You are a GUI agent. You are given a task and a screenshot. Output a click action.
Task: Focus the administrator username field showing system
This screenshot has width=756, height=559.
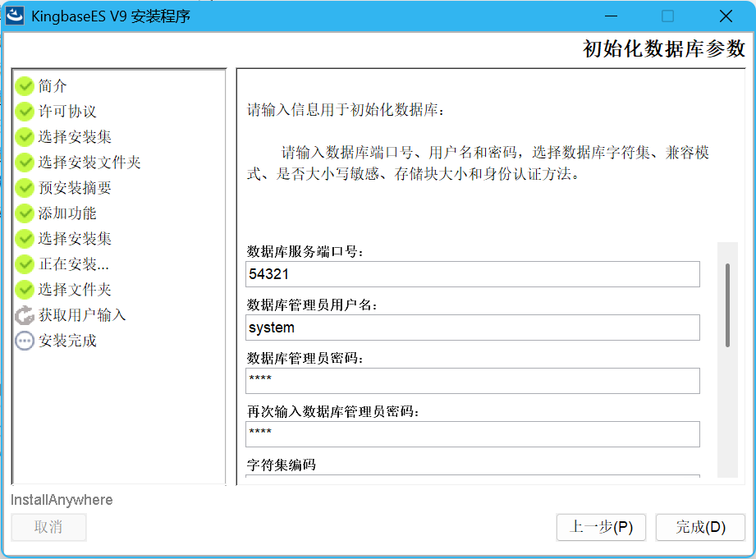click(473, 328)
